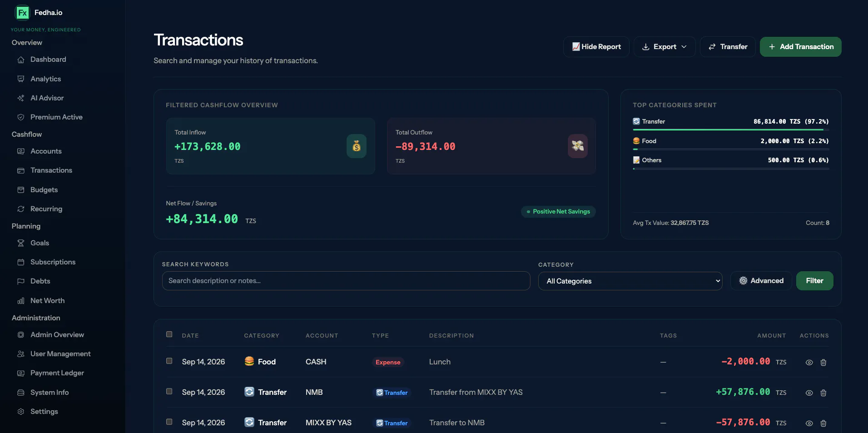This screenshot has height=433, width=868.
Task: Check the Transfer to NMB row checkbox
Action: [169, 422]
